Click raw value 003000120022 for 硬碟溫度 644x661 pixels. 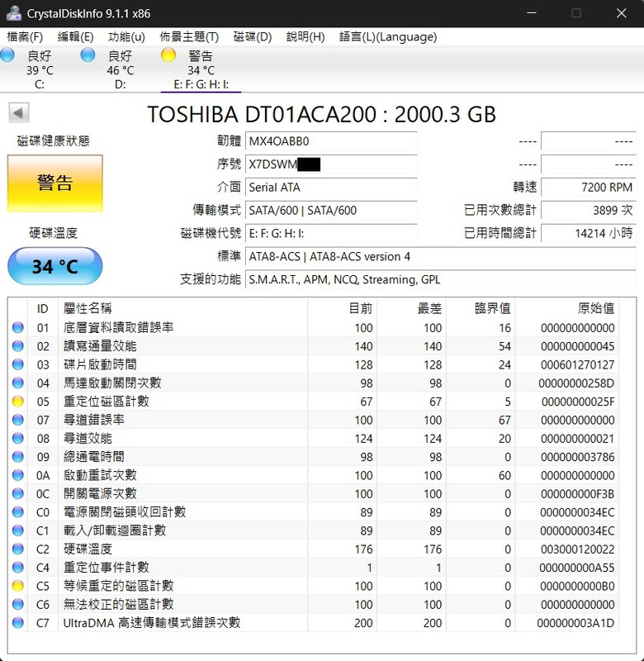(577, 549)
